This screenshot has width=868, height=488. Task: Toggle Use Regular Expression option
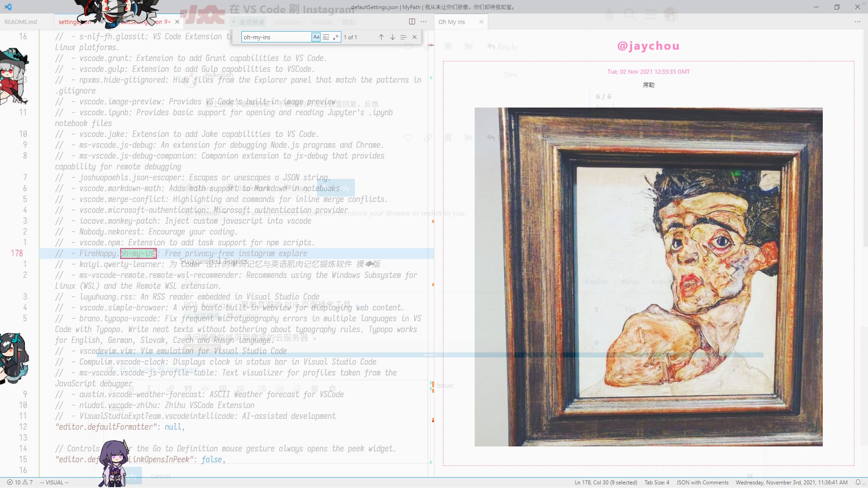(335, 37)
